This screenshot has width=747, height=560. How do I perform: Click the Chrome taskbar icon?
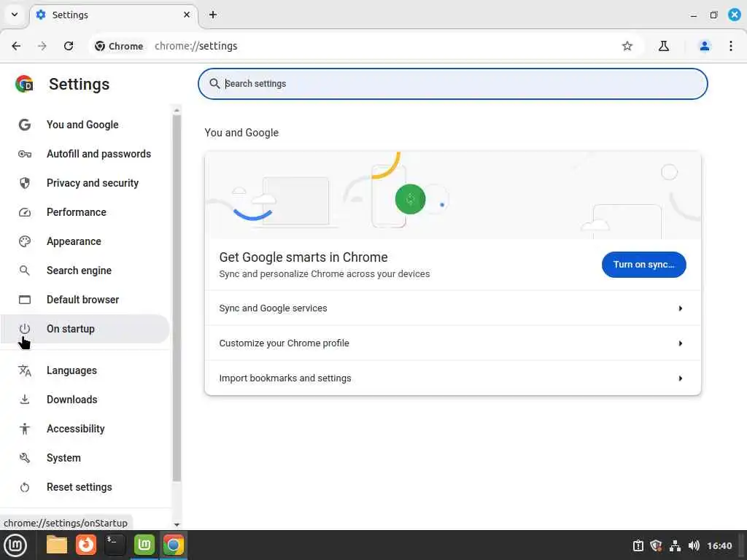click(x=174, y=545)
